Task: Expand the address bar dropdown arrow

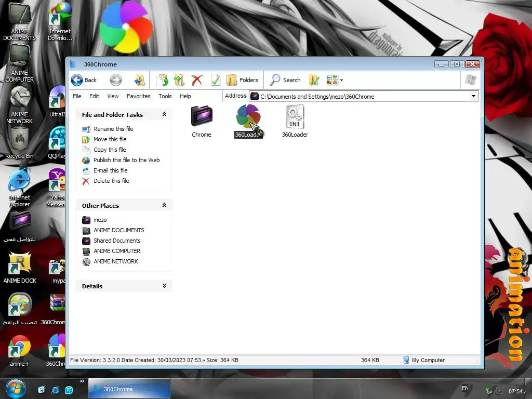Action: (473, 96)
